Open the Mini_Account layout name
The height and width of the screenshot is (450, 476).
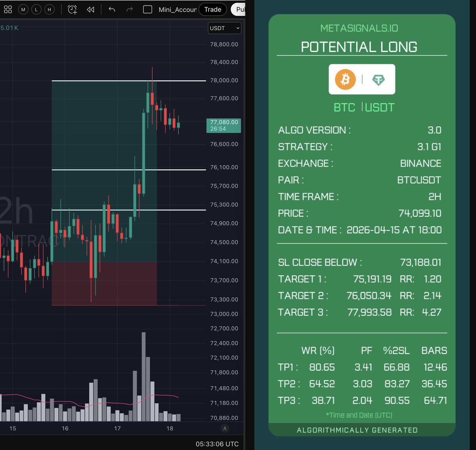point(177,10)
